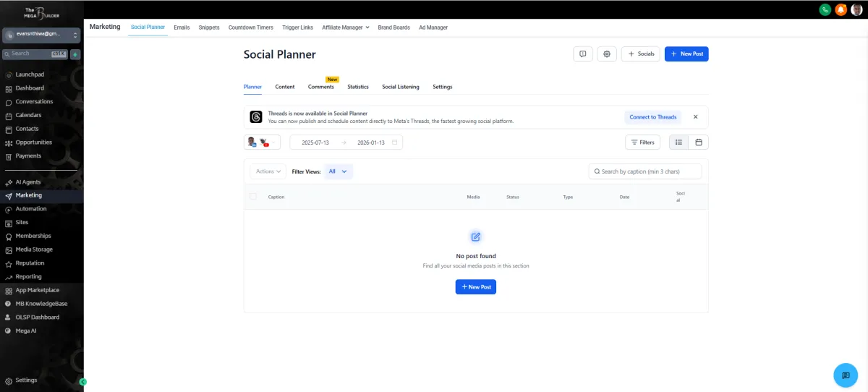The height and width of the screenshot is (392, 868).
Task: Open the Actions dropdown
Action: coord(268,171)
